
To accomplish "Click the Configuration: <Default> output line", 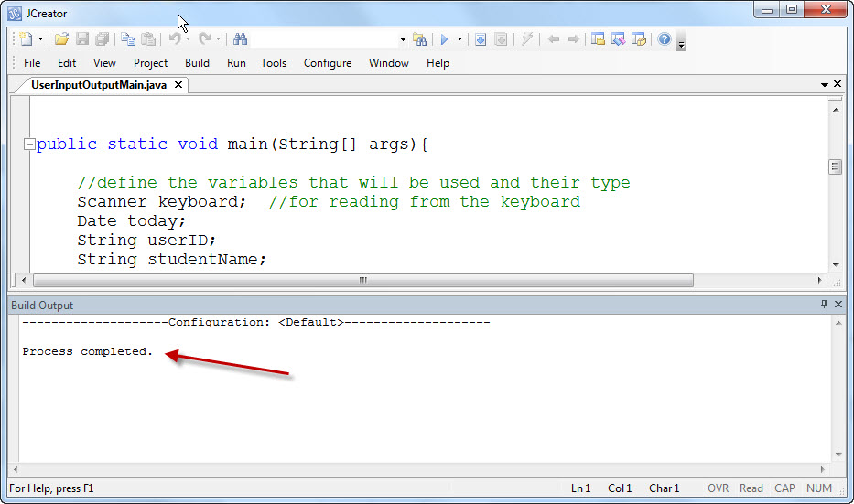I will pyautogui.click(x=256, y=322).
